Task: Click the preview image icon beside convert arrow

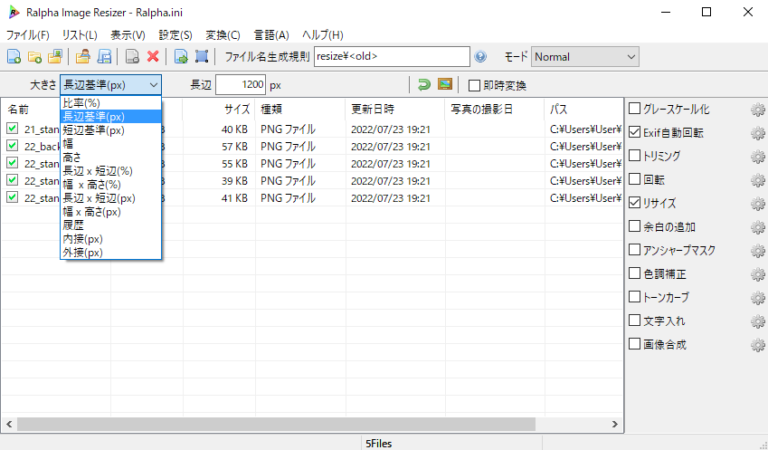Action: click(x=445, y=85)
